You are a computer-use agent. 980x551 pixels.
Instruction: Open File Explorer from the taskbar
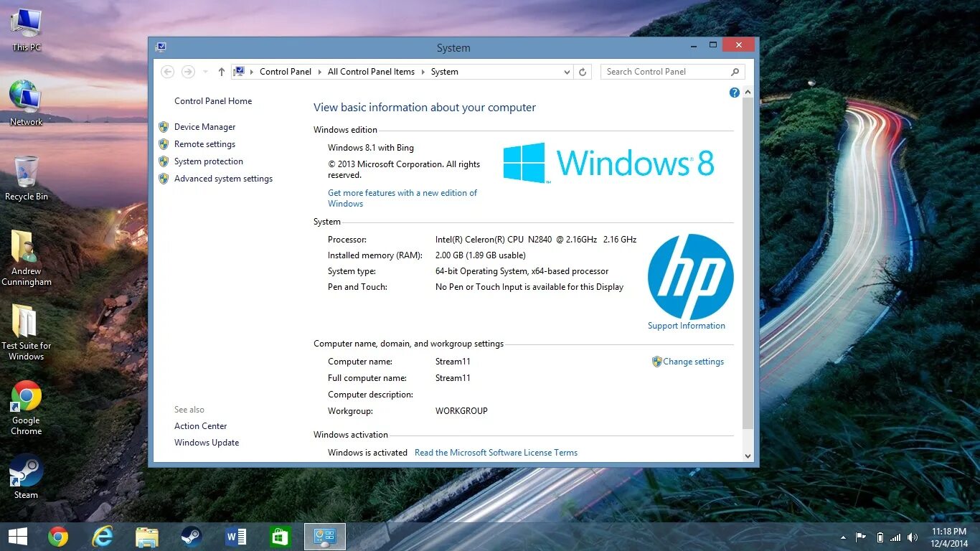coord(147,537)
